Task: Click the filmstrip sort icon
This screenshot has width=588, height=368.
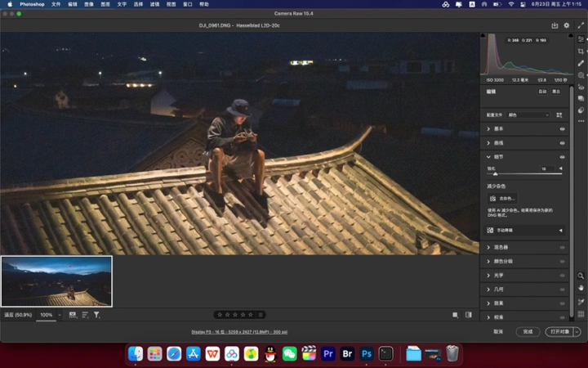Action: coord(85,315)
